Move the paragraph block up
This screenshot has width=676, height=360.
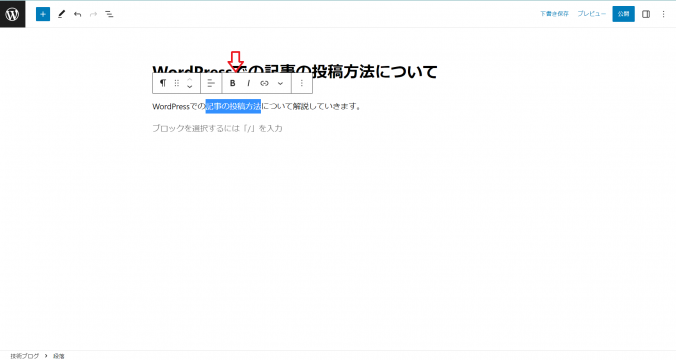(x=190, y=79)
